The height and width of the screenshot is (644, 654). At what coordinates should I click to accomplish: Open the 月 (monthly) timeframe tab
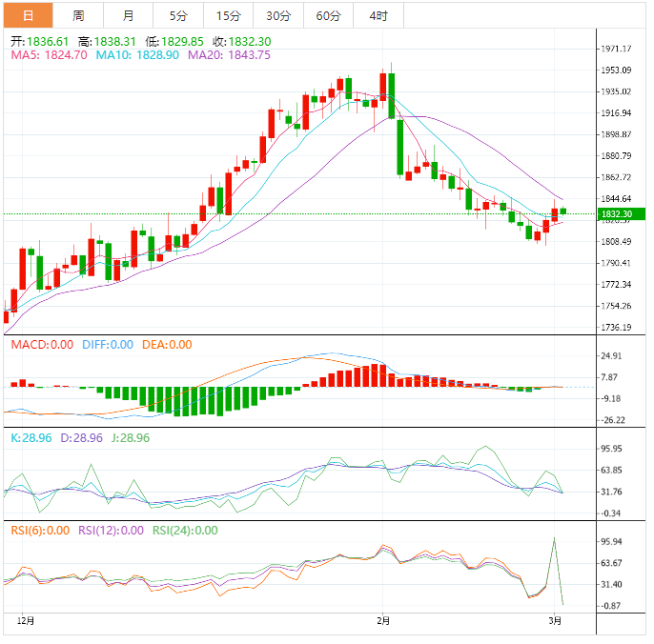click(x=129, y=16)
